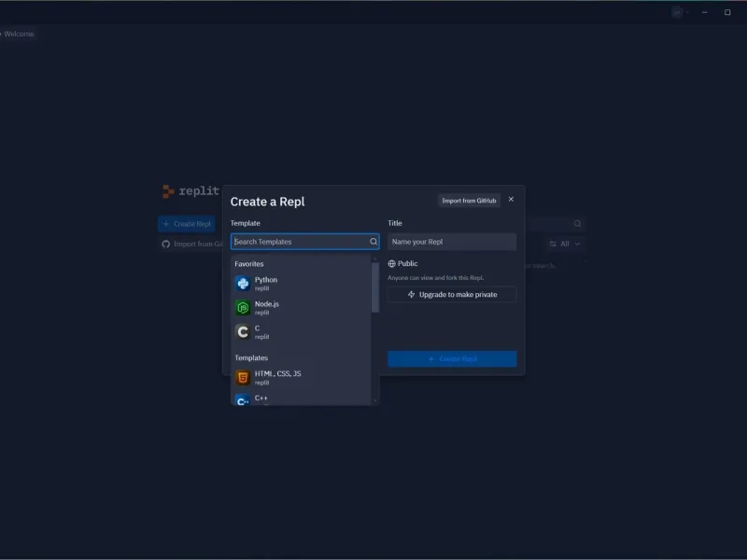Click the Replit logo

(x=190, y=191)
